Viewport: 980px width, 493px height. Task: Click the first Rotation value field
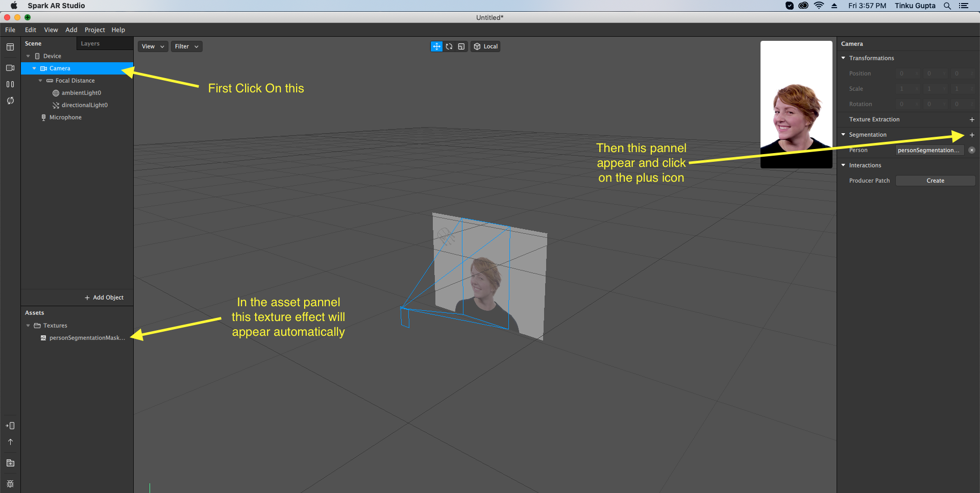pos(908,104)
